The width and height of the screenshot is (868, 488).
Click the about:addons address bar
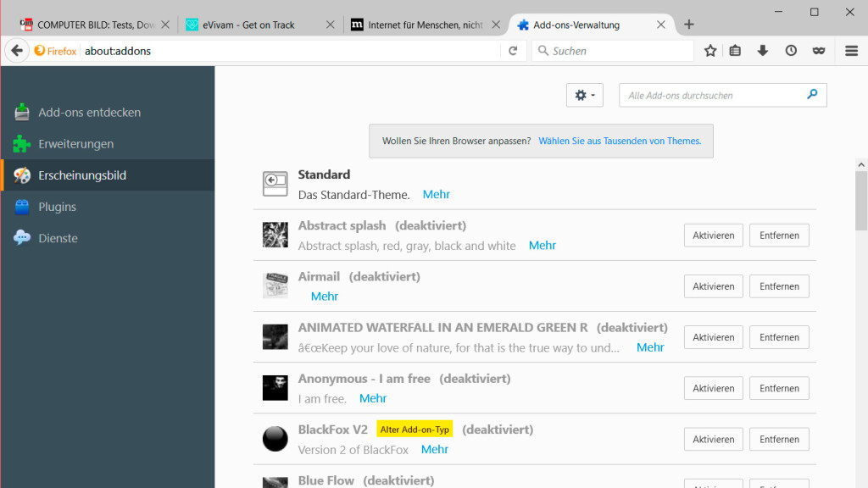(x=291, y=51)
